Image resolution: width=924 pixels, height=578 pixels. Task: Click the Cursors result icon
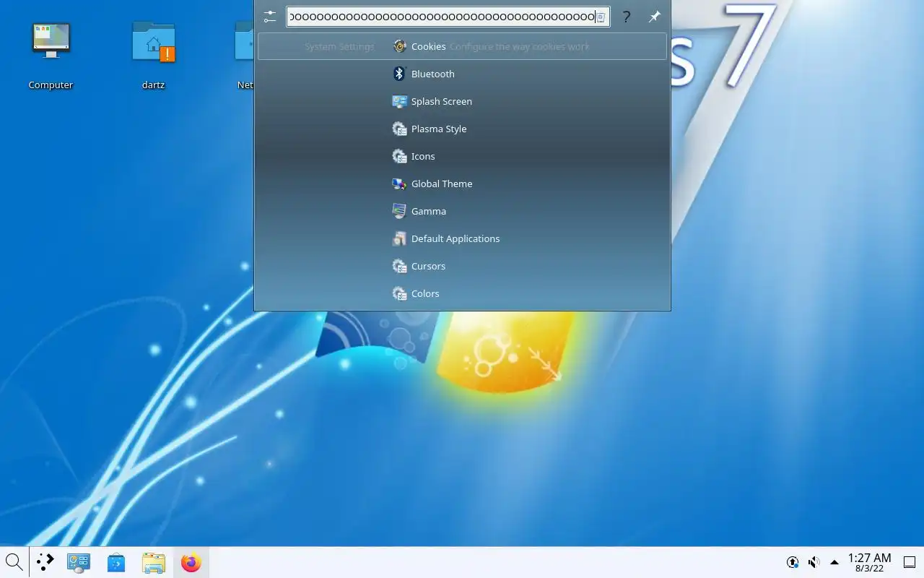click(399, 266)
